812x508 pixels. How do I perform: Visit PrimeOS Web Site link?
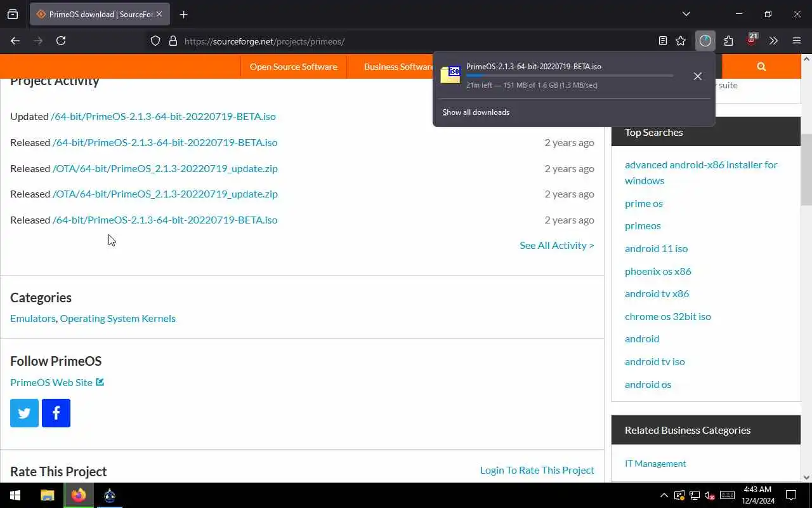coord(57,382)
